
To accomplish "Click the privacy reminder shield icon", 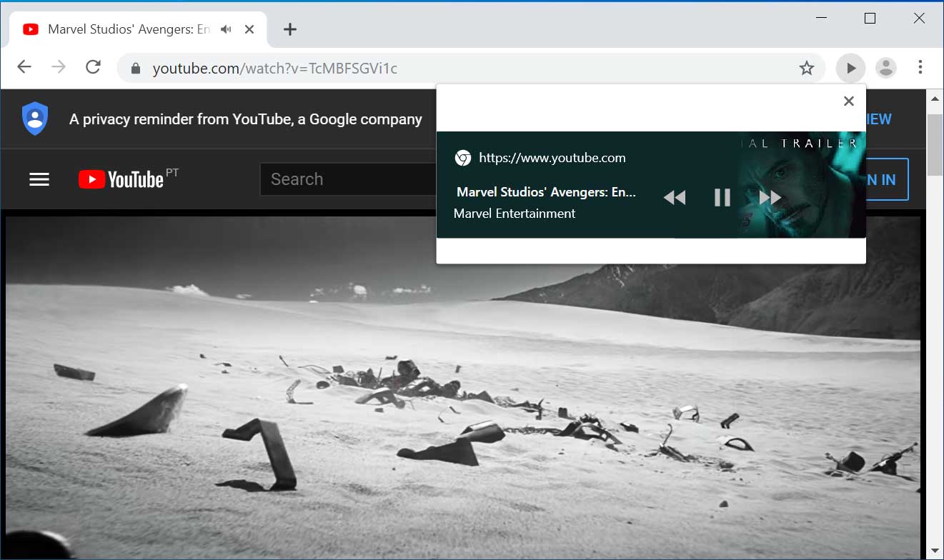I will click(35, 119).
